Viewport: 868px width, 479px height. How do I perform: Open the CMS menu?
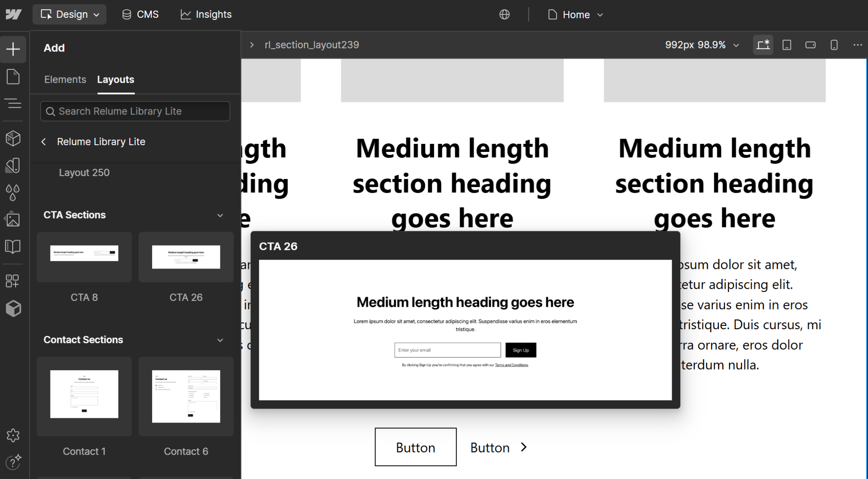pyautogui.click(x=140, y=14)
